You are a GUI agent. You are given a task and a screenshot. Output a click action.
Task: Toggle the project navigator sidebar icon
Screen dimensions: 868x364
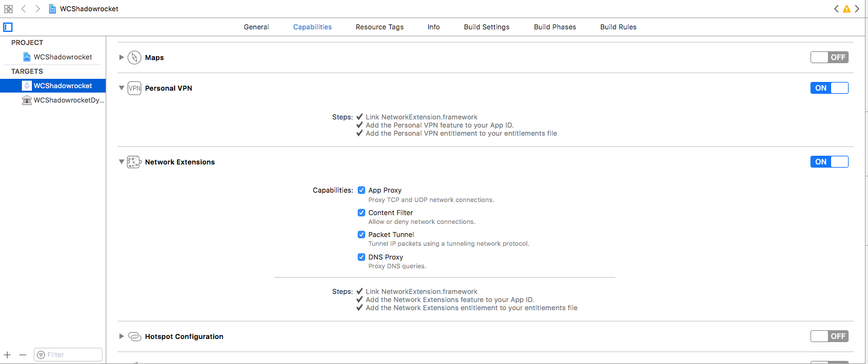pyautogui.click(x=8, y=27)
